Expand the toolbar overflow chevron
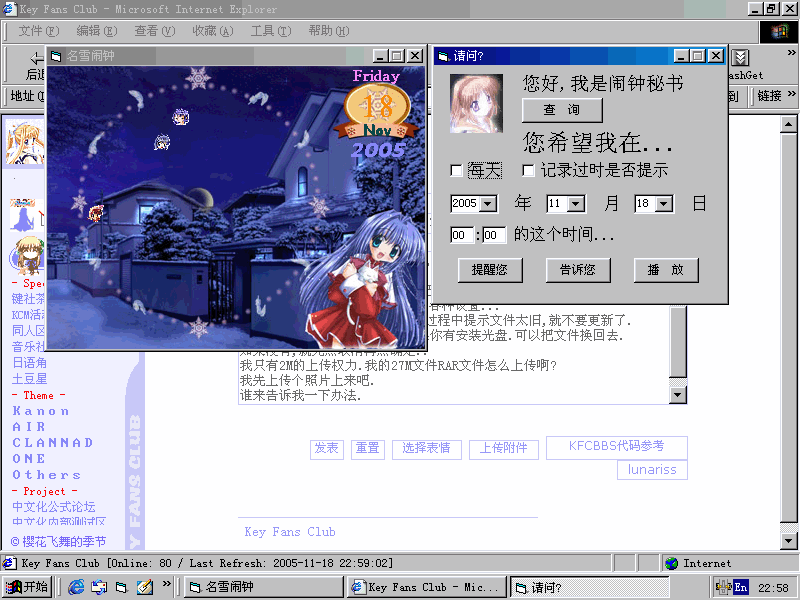 tap(791, 53)
